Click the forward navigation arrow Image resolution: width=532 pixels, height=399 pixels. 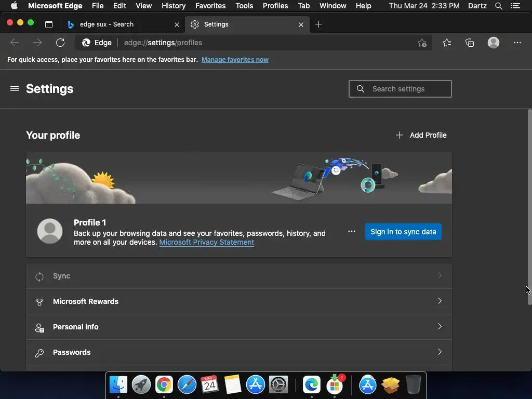pos(37,43)
